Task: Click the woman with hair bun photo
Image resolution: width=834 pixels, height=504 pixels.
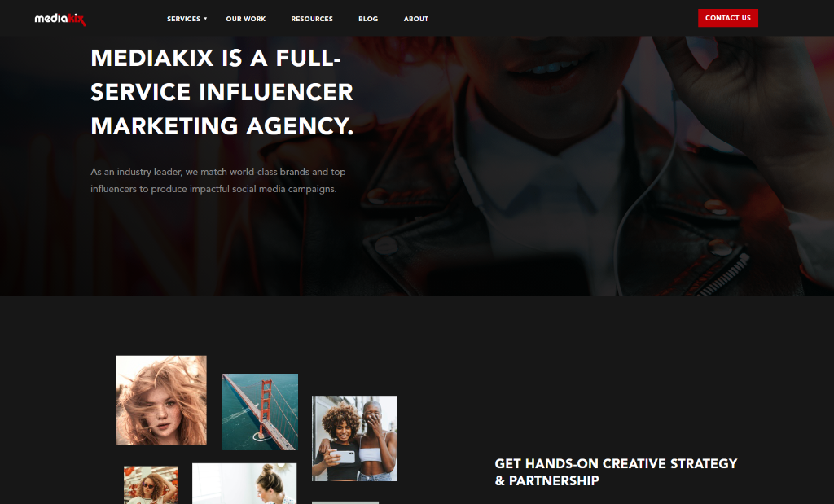Action: point(244,484)
